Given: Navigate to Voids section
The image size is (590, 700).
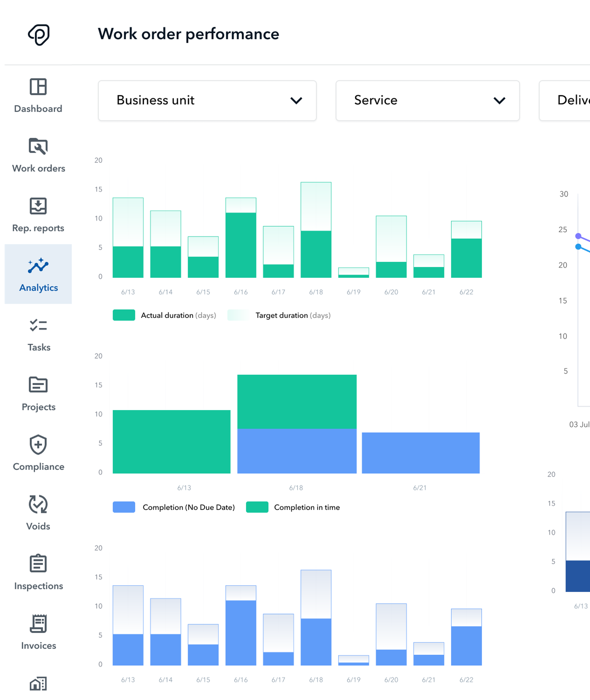Looking at the screenshot, I should point(38,504).
